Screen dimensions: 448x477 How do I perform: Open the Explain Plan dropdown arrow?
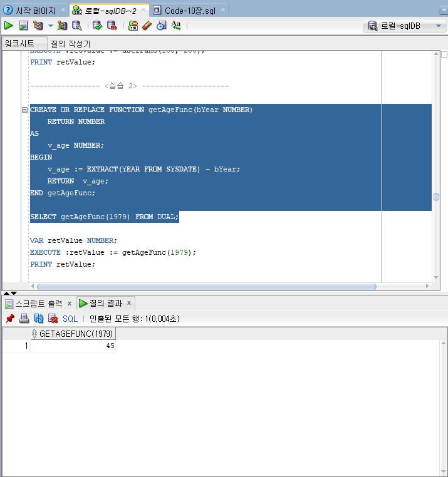tap(51, 26)
